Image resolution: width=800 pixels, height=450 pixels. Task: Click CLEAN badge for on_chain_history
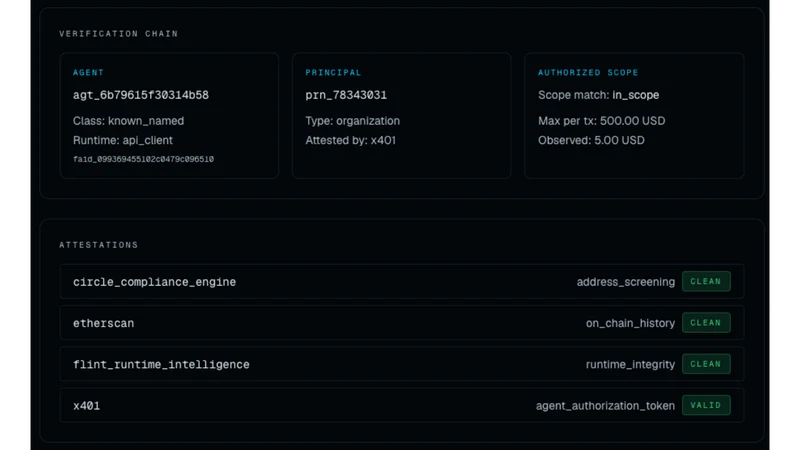[706, 323]
